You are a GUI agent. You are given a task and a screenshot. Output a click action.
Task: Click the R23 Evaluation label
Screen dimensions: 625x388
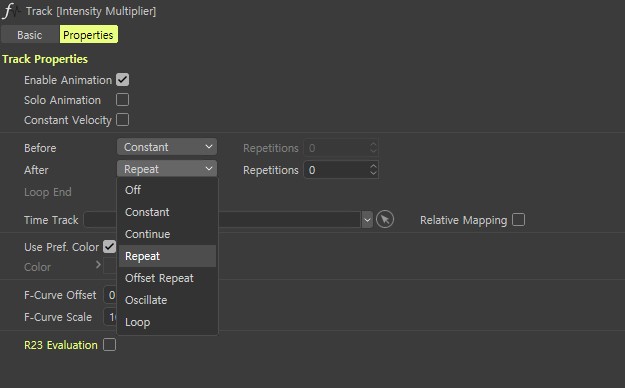[x=61, y=345]
